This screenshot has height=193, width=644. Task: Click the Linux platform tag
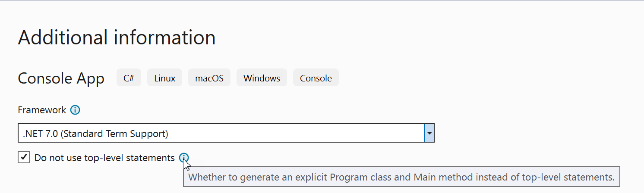click(x=164, y=78)
